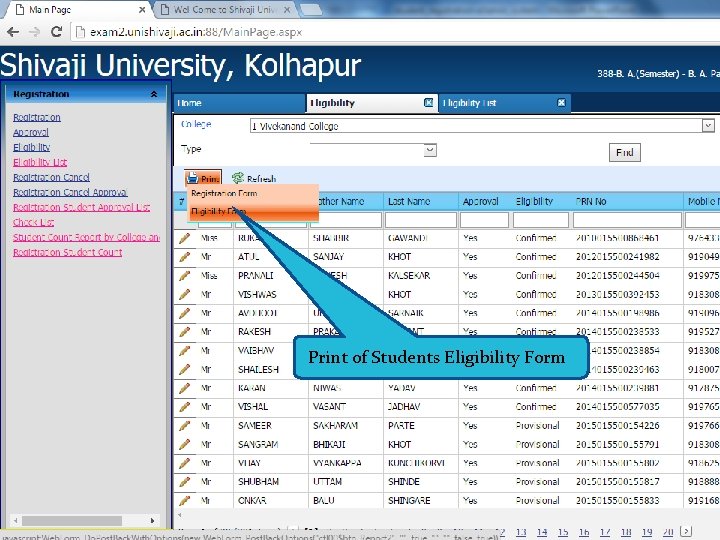Close the Main Page browser tab
Viewport: 720px width, 540px height.
coord(142,10)
